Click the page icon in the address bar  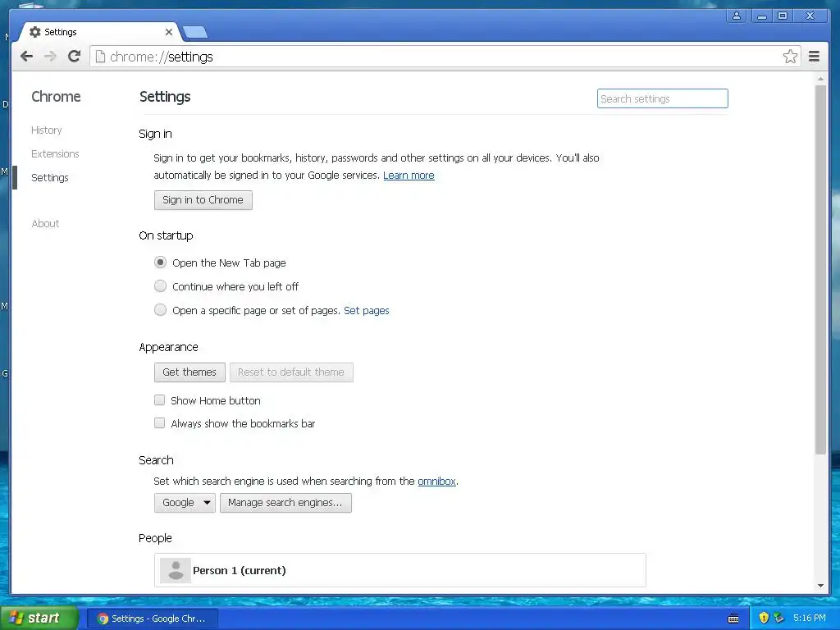coord(100,57)
